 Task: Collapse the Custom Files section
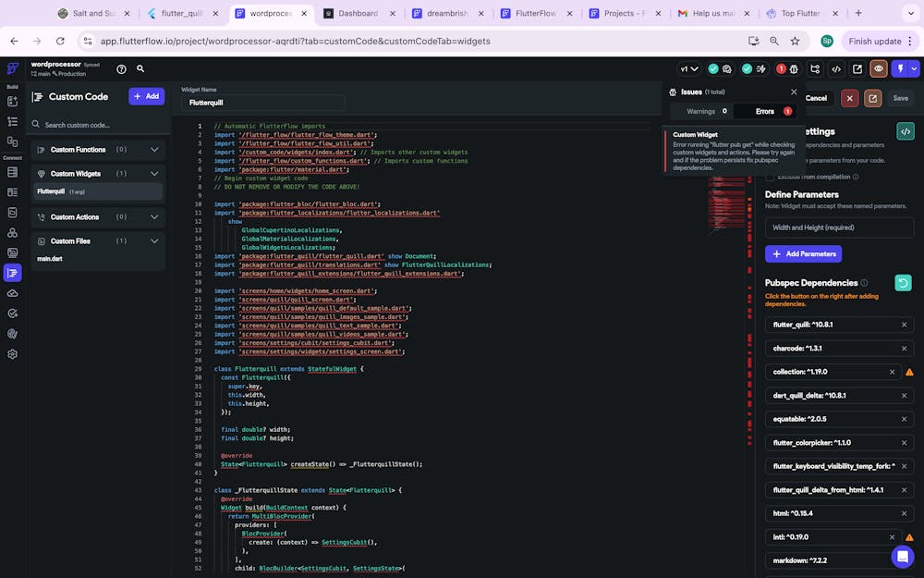154,241
